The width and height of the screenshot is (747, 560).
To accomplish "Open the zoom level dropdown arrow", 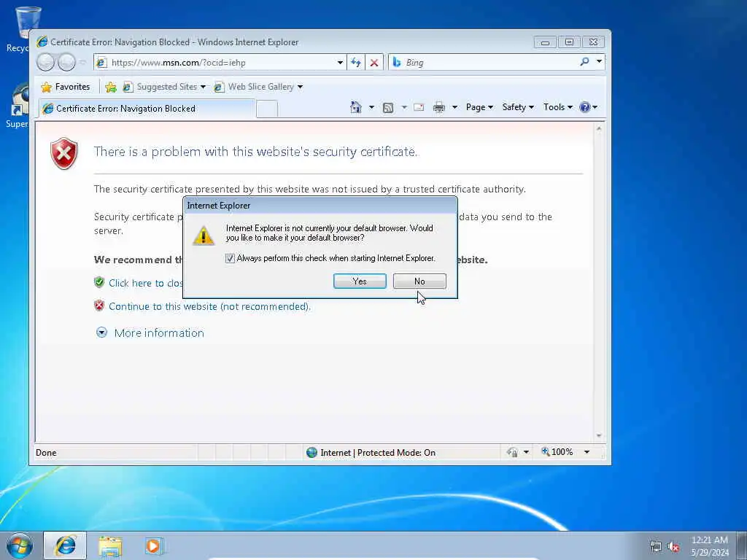I will tap(587, 452).
